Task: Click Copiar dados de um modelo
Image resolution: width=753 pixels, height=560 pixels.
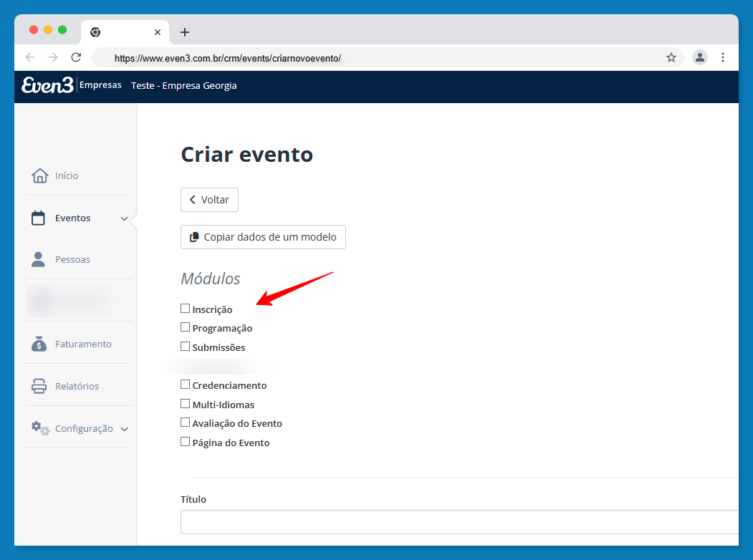Action: pos(263,237)
